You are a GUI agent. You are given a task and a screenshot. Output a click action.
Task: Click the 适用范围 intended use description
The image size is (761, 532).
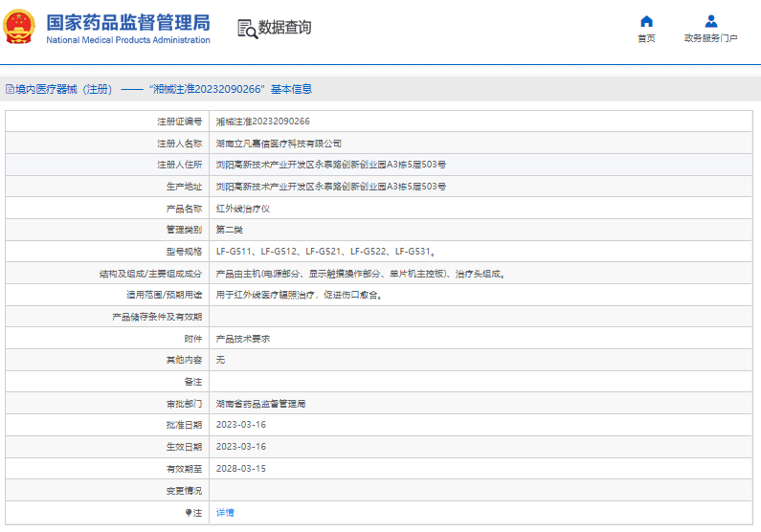click(300, 295)
